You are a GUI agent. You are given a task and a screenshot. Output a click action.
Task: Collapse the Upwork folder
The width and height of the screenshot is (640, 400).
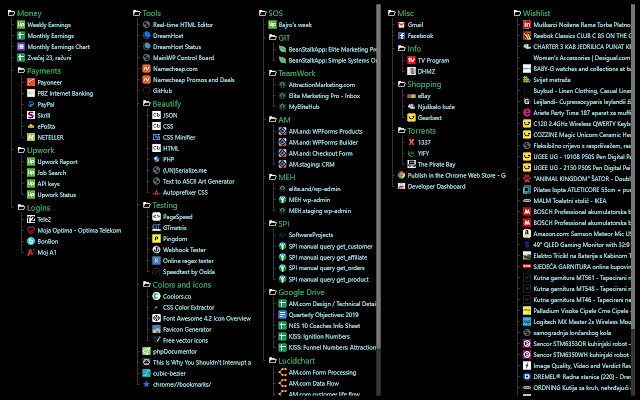[x=21, y=151]
